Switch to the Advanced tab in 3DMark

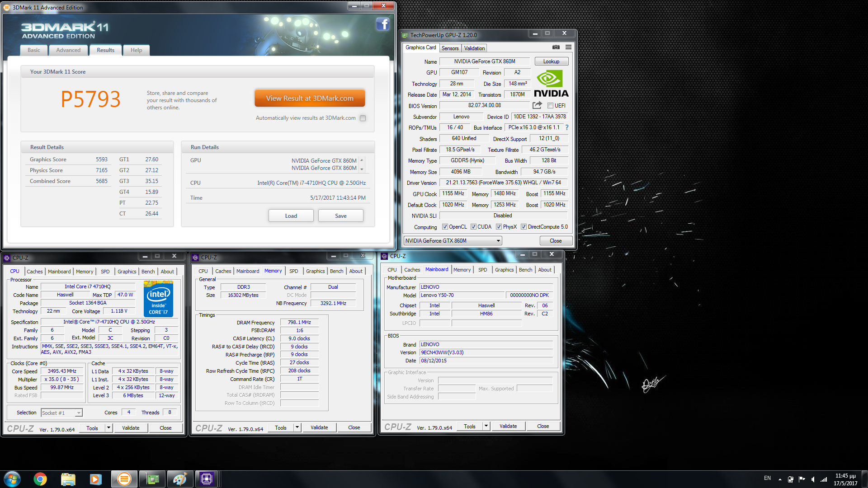[68, 50]
